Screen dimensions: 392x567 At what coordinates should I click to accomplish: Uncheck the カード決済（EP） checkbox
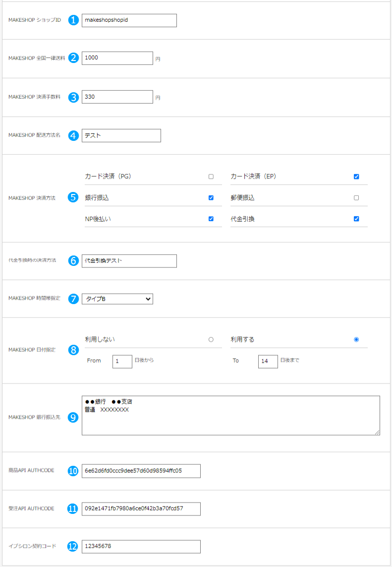tap(356, 177)
